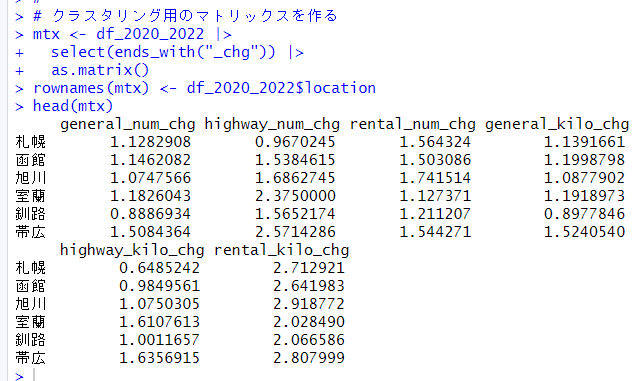Screen dimensions: 632x381
Task: Click the highway_kilo_chg value 1.0011657
Action: click(x=159, y=340)
